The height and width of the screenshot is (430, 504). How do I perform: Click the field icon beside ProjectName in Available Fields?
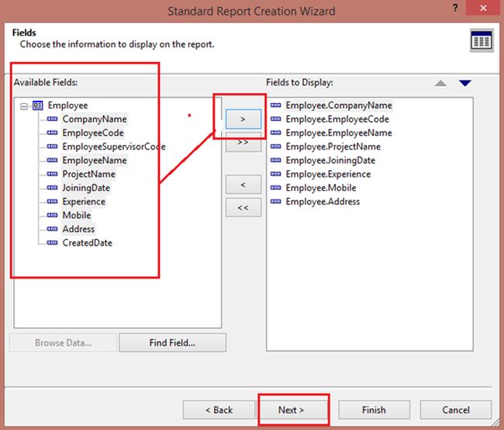click(x=52, y=174)
